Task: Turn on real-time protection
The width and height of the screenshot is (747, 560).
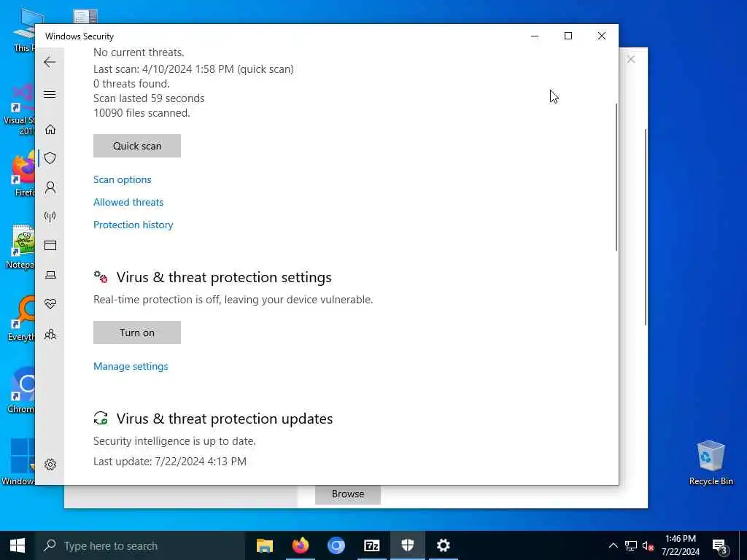Action: coord(136,332)
